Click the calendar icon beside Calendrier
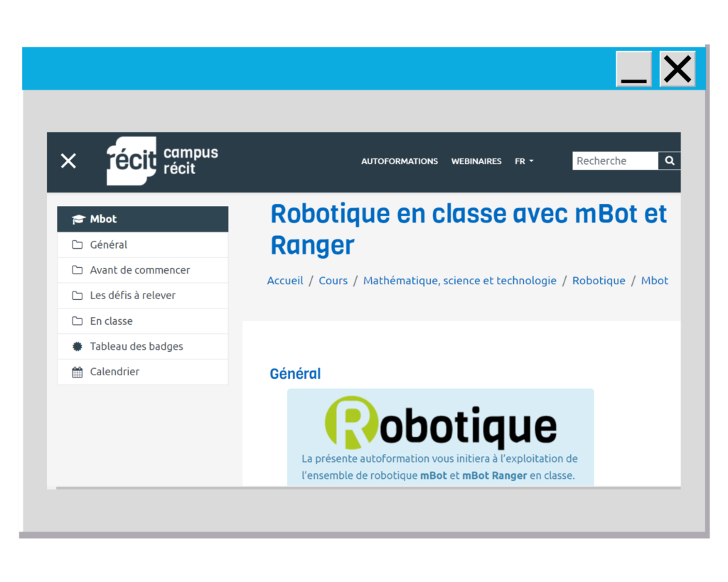Screen dimensions: 728x582 tap(77, 372)
